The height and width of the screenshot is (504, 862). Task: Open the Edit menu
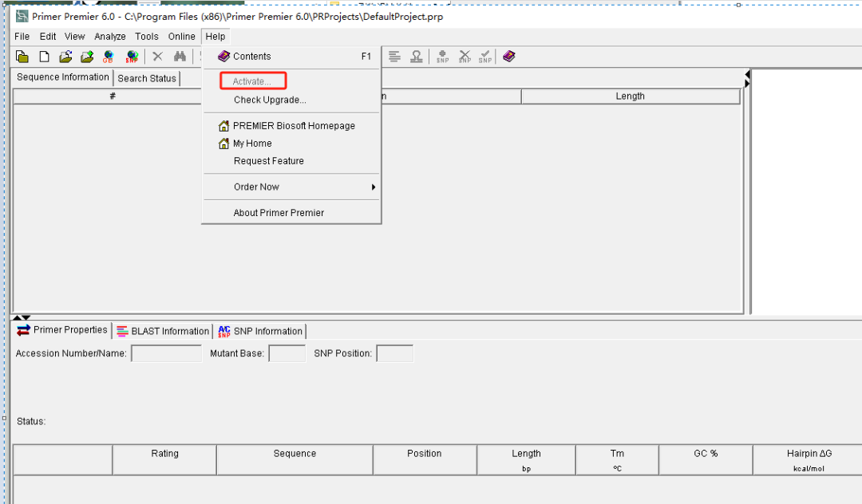pos(48,36)
